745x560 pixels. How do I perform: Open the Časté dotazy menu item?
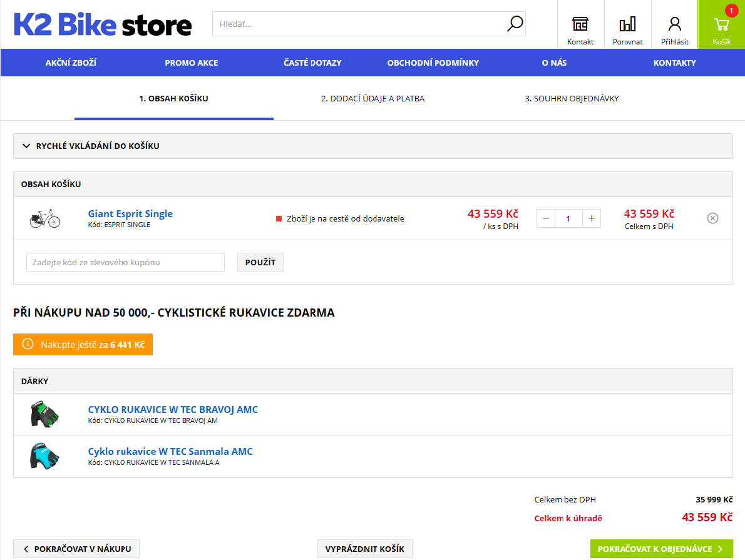(312, 63)
